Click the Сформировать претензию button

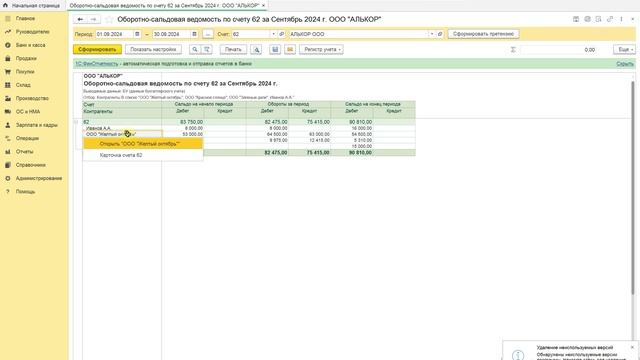[483, 34]
